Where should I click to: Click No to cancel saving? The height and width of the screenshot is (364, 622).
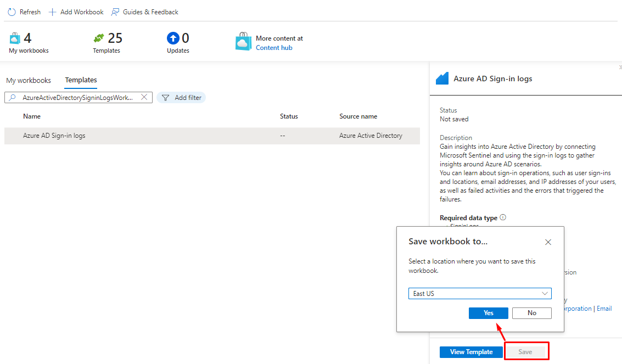tap(531, 313)
